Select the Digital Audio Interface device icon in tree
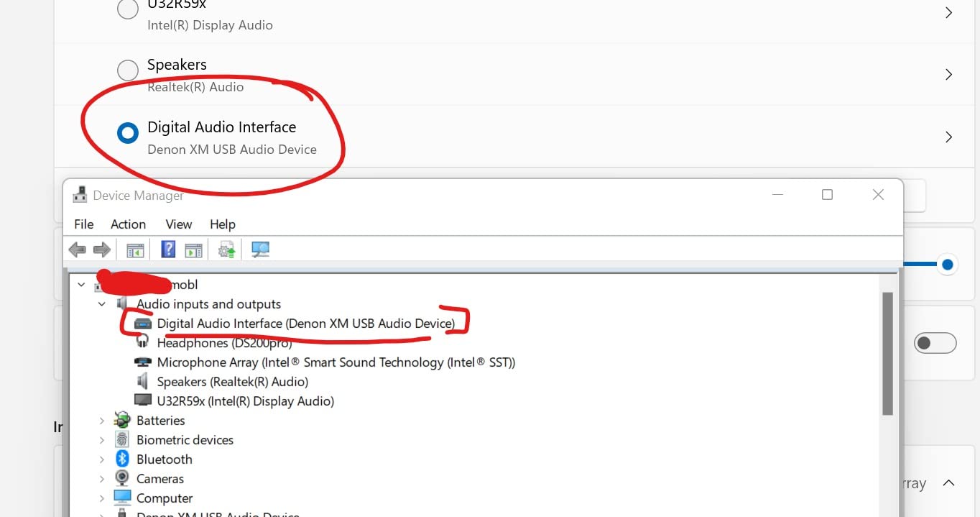This screenshot has width=980, height=517. 143,324
